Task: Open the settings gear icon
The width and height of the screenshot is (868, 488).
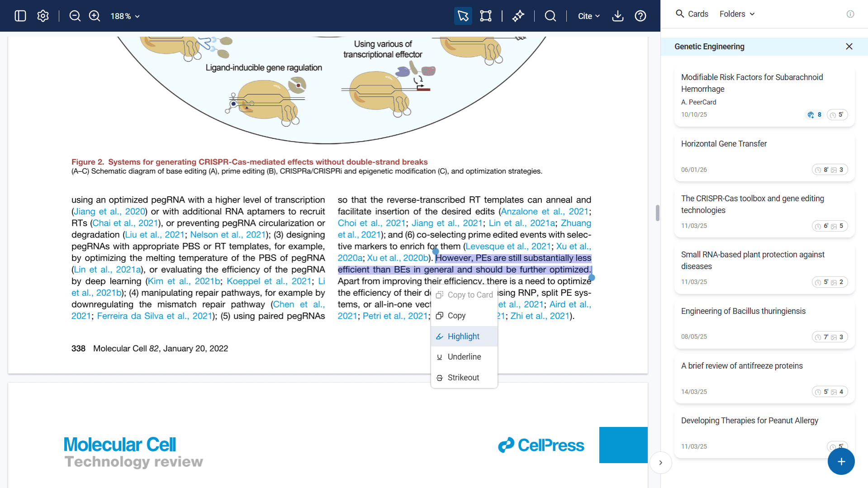Action: (x=43, y=16)
